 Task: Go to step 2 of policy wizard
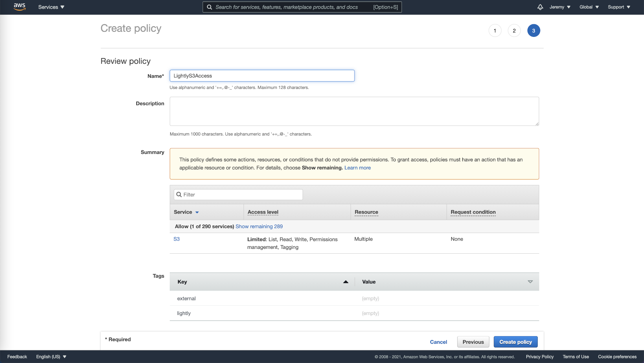click(x=514, y=31)
